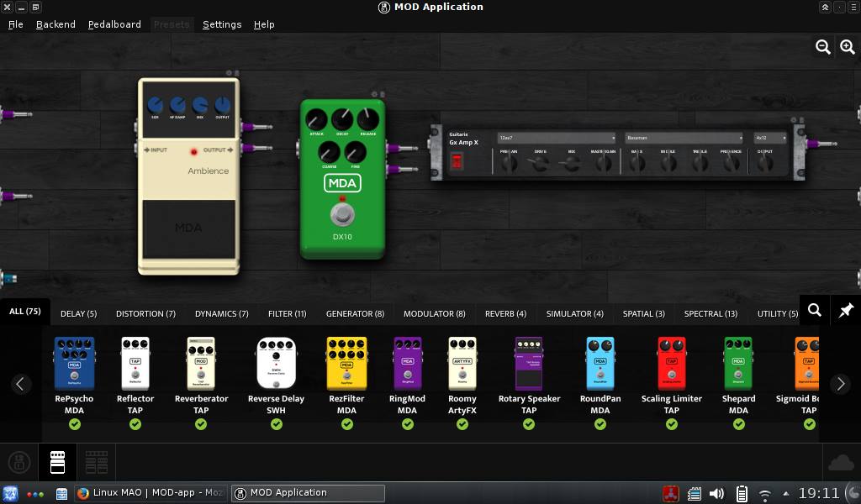This screenshot has width=861, height=504.
Task: Select the DELAY (5) category tab
Action: click(x=78, y=313)
